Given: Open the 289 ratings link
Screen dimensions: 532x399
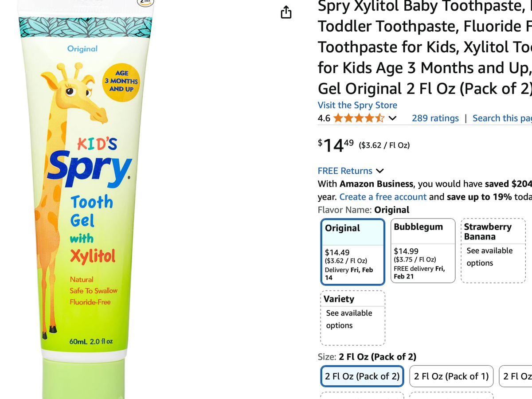Looking at the screenshot, I should (x=435, y=118).
